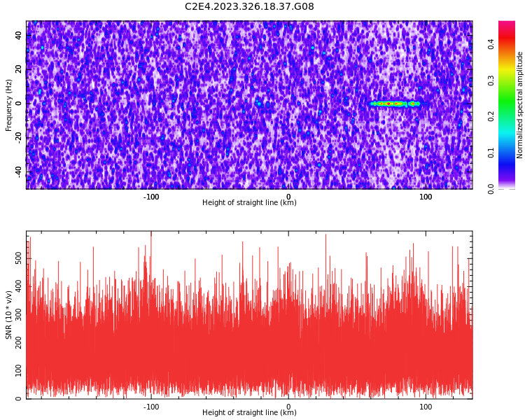Click the 100 tick label on the SNR axis
Image resolution: width=525 pixels, height=420 pixels.
coord(19,370)
